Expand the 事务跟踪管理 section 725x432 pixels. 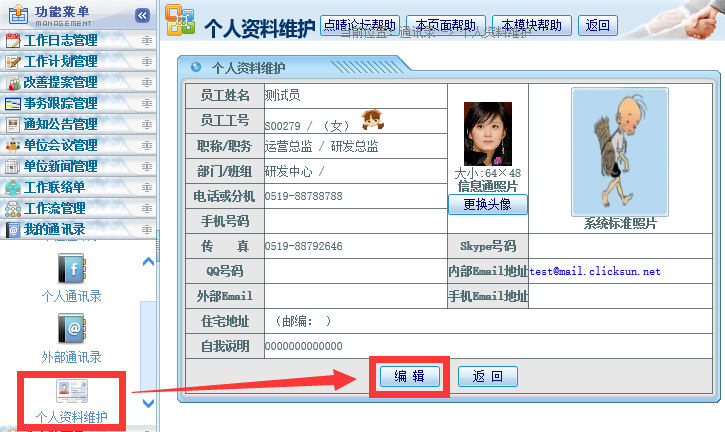[x=147, y=104]
